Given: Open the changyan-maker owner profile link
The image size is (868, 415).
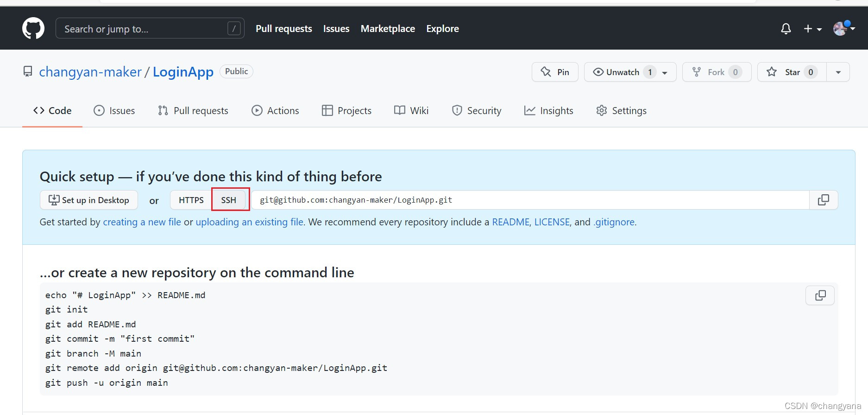Looking at the screenshot, I should pos(90,72).
